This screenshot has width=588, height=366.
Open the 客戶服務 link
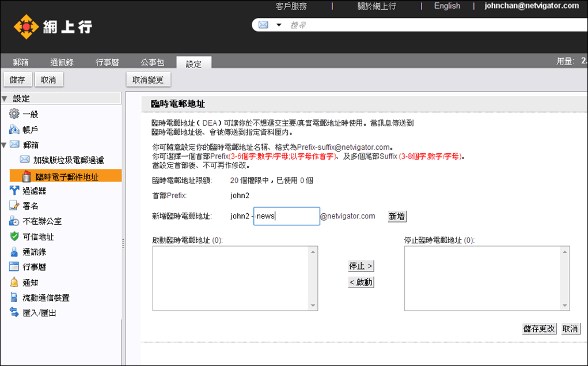[x=291, y=6]
